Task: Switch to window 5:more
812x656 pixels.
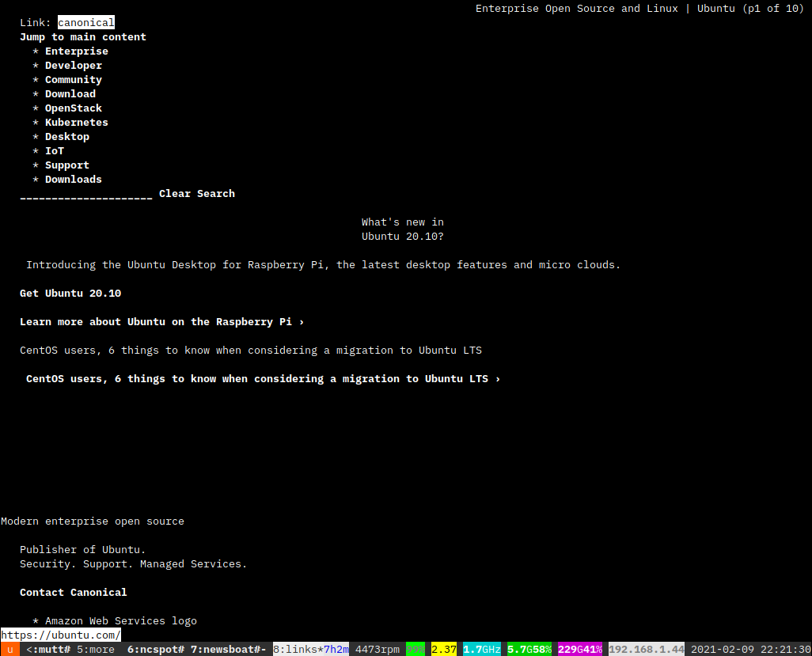Action: (96, 649)
